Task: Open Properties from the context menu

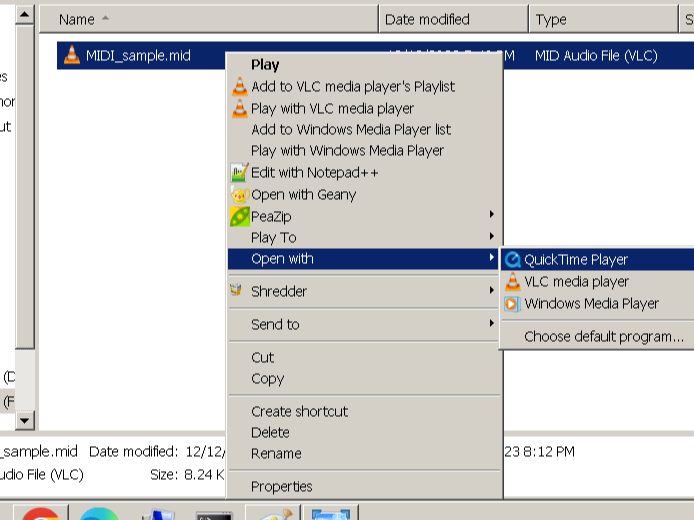Action: 365,486
